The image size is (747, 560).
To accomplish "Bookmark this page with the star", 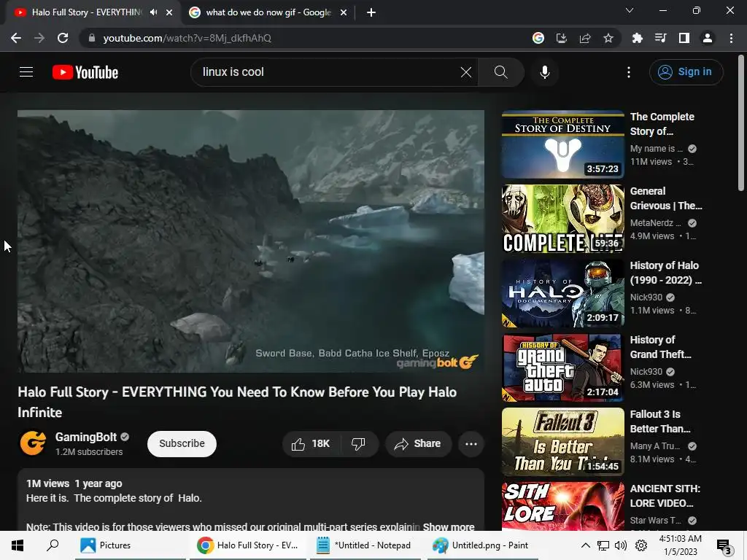I will click(608, 38).
